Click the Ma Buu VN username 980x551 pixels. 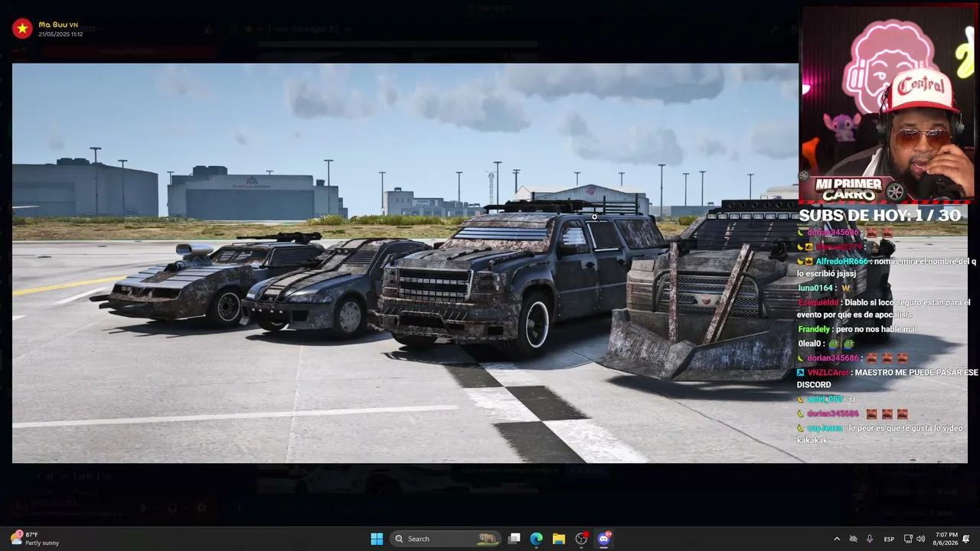(58, 24)
